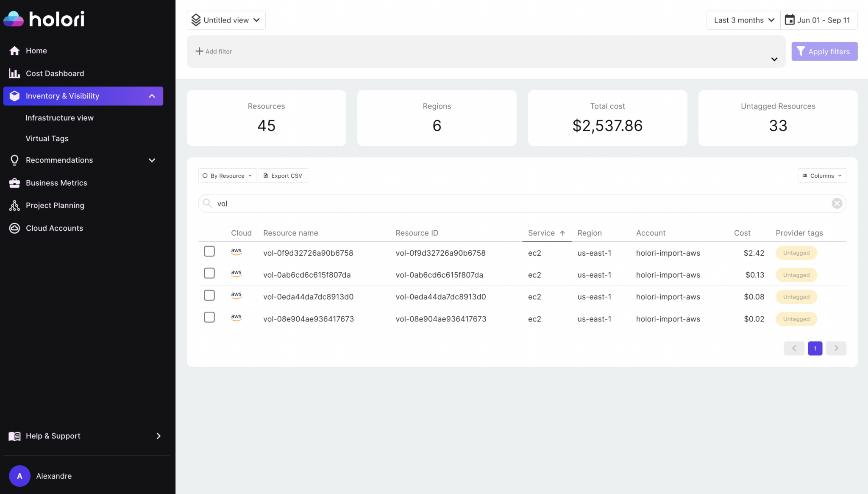
Task: Open the Project Planning icon
Action: [x=14, y=205]
